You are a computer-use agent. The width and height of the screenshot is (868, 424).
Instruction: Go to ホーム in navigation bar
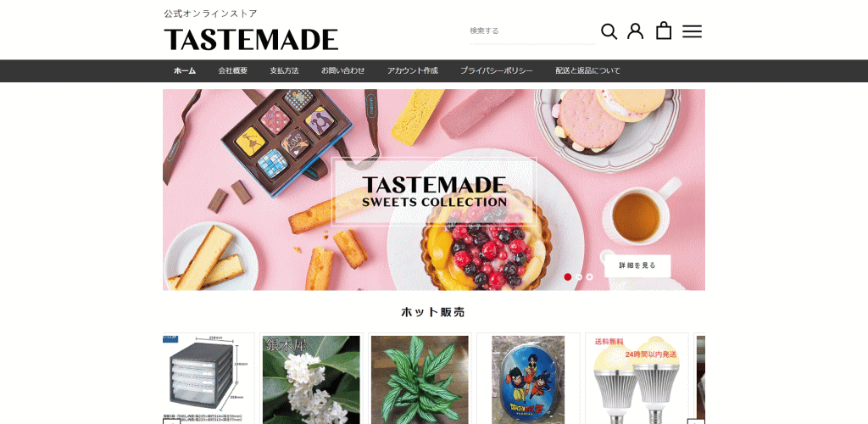tap(184, 71)
